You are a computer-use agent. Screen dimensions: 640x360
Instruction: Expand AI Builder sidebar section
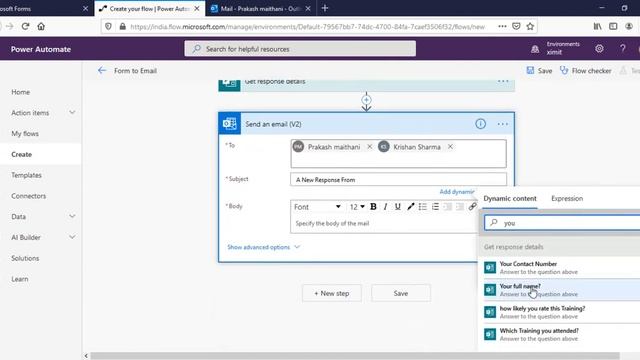72,237
